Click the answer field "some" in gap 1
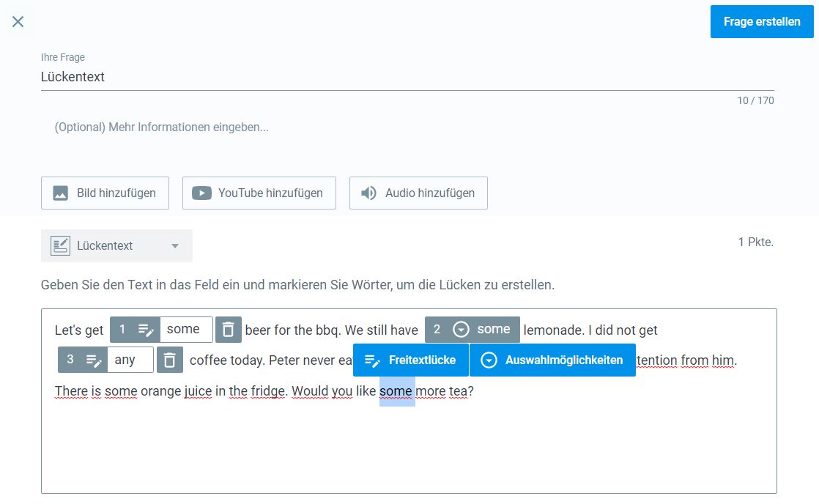Screen dimensions: 819x504 pyautogui.click(x=186, y=330)
